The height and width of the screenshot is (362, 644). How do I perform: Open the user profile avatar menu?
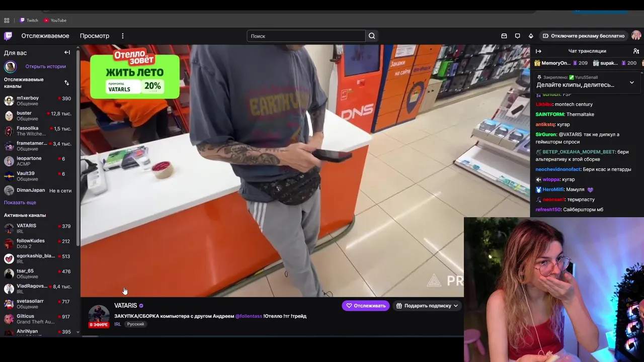636,36
